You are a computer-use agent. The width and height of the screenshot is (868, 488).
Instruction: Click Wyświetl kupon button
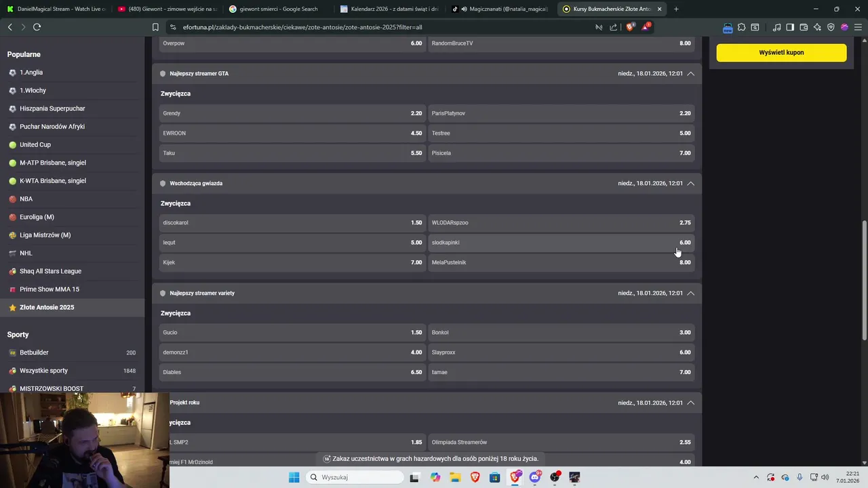pos(781,52)
